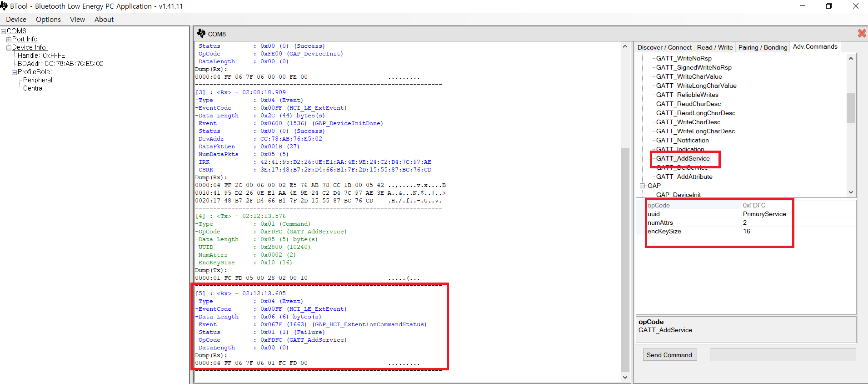Restore down the BTool window

point(829,6)
